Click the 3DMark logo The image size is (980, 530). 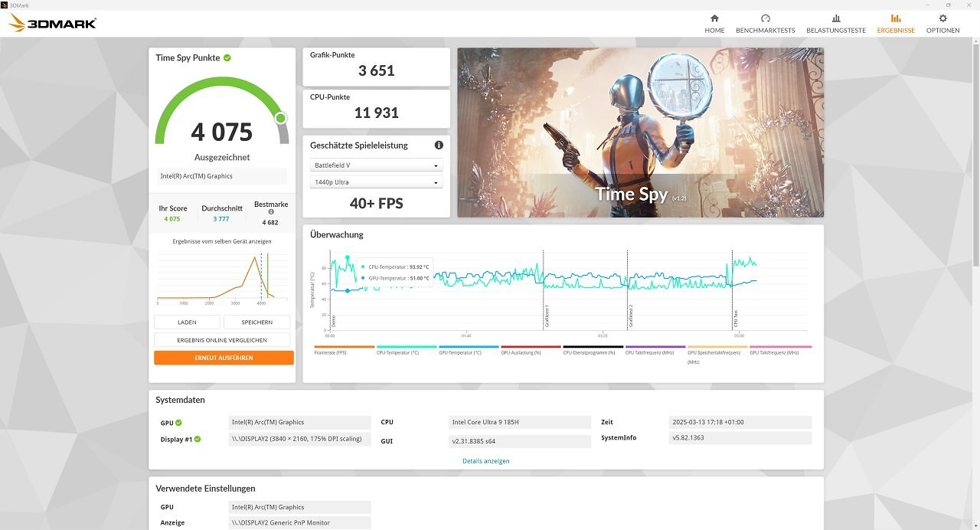click(x=52, y=23)
